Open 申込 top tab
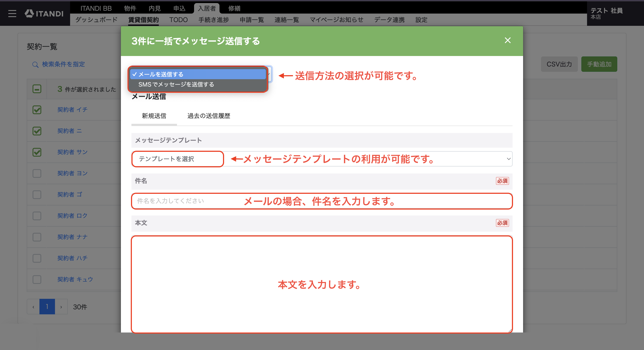The height and width of the screenshot is (350, 644). point(179,9)
